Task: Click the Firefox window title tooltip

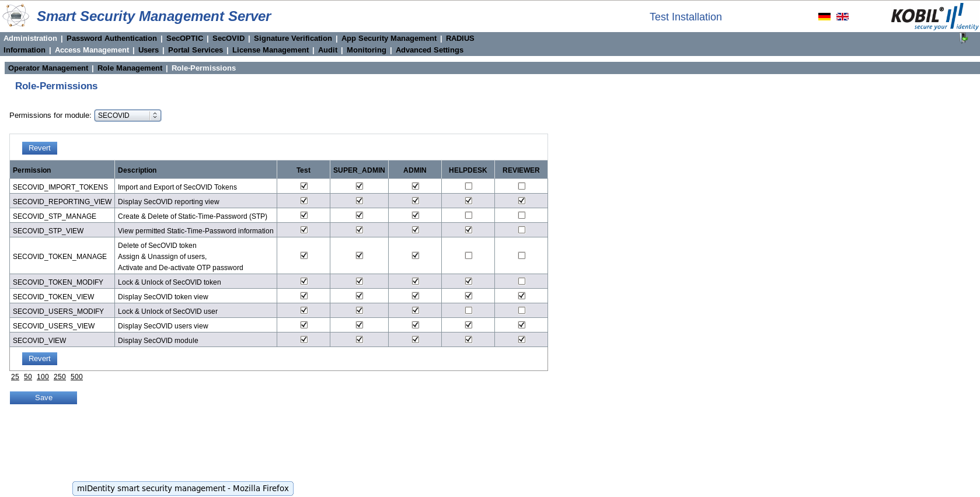Action: [x=183, y=488]
